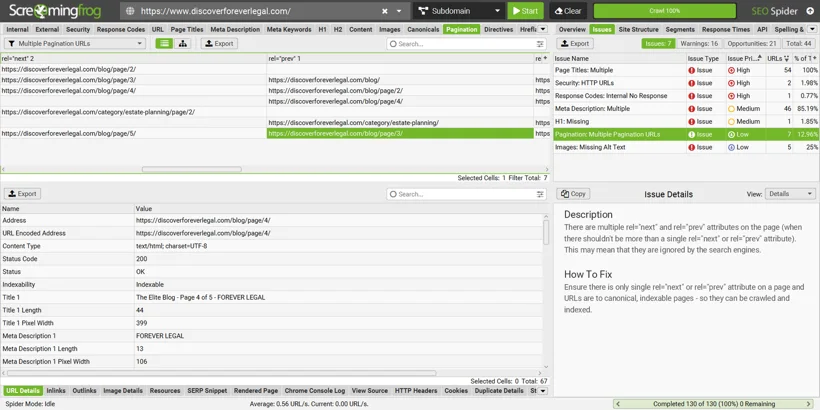Open the Overview tab in right panel
This screenshot has height=410, width=820.
(572, 29)
